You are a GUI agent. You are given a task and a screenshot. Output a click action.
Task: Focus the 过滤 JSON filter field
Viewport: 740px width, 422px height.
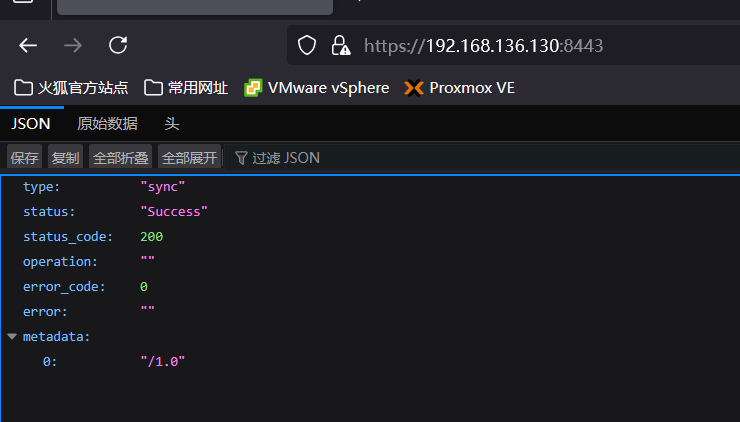481,158
